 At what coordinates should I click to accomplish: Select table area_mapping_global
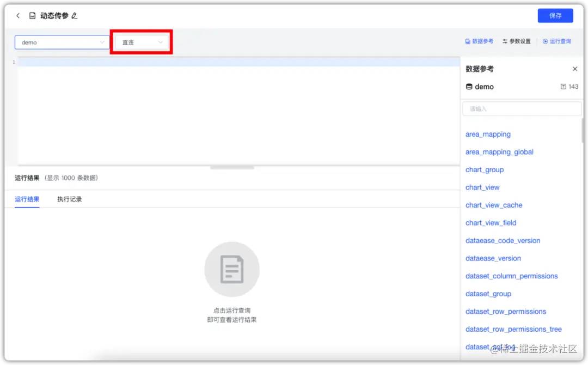point(499,152)
